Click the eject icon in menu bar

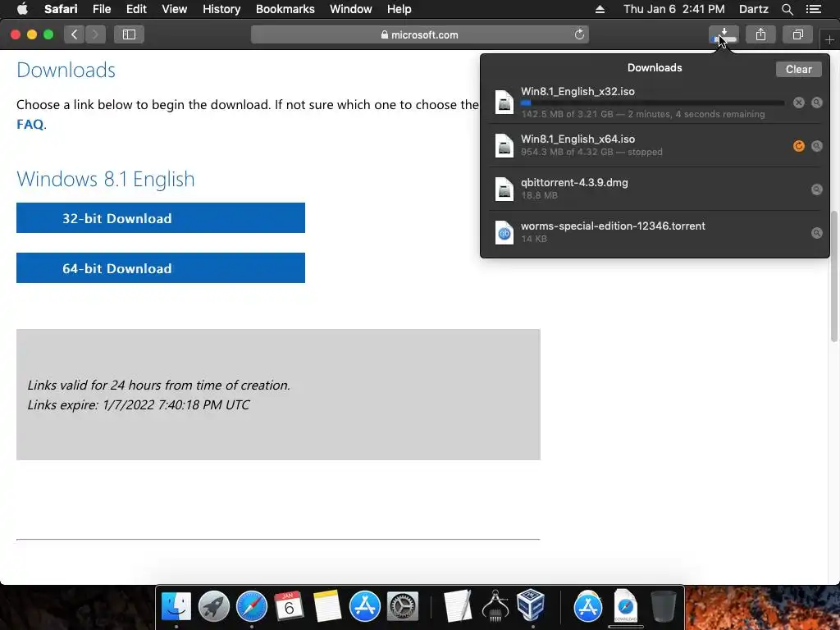(600, 9)
